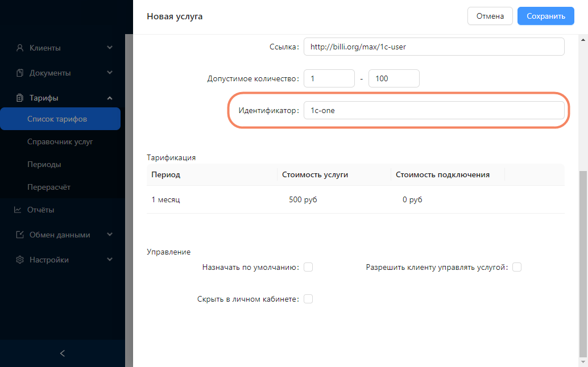
Task: Select Список тарифов in the sidebar
Action: click(x=60, y=119)
